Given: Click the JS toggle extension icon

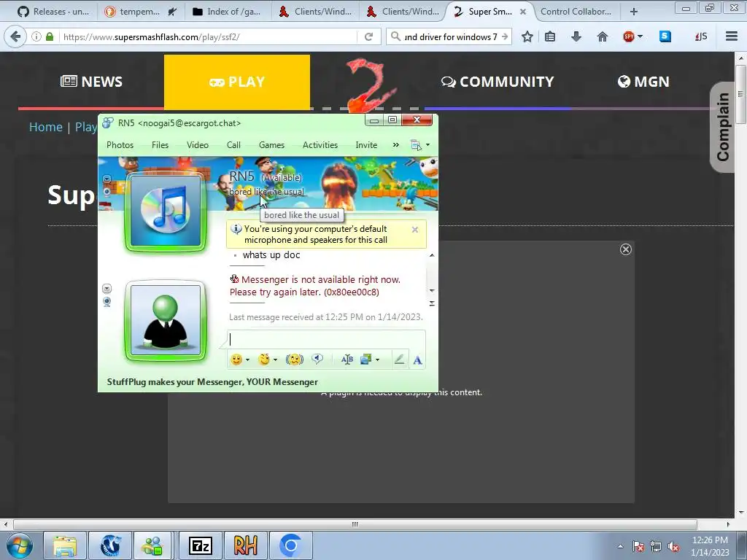Looking at the screenshot, I should point(701,36).
